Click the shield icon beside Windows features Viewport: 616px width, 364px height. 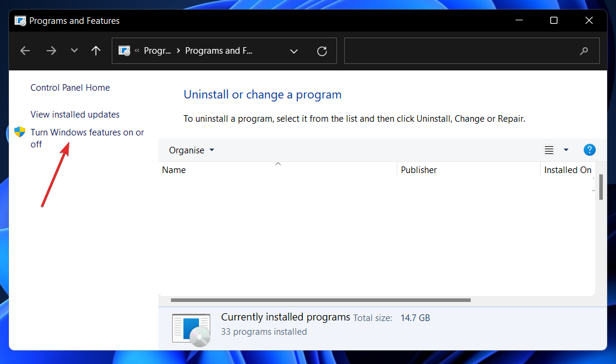(20, 132)
